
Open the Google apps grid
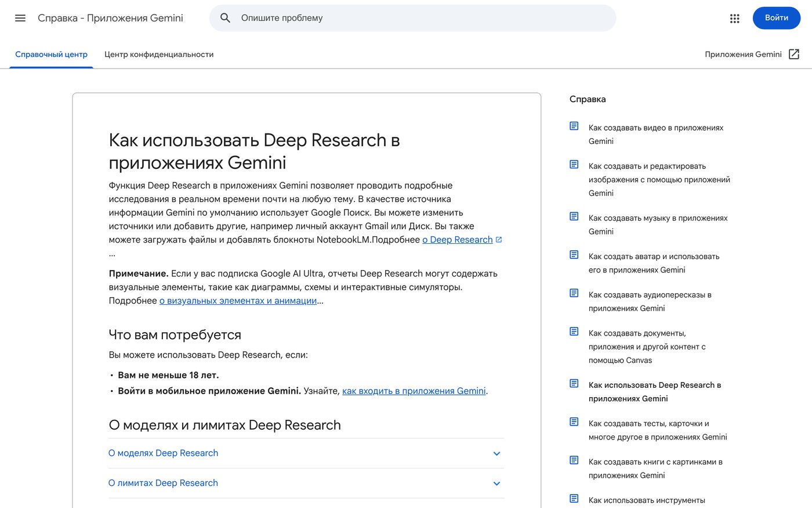tap(735, 19)
